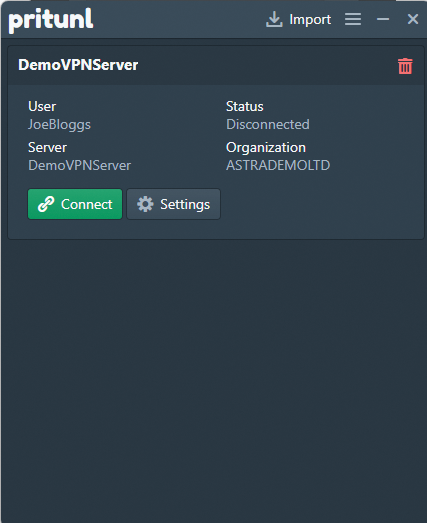Open the hamburger menu icon
This screenshot has height=523, width=427.
point(353,19)
